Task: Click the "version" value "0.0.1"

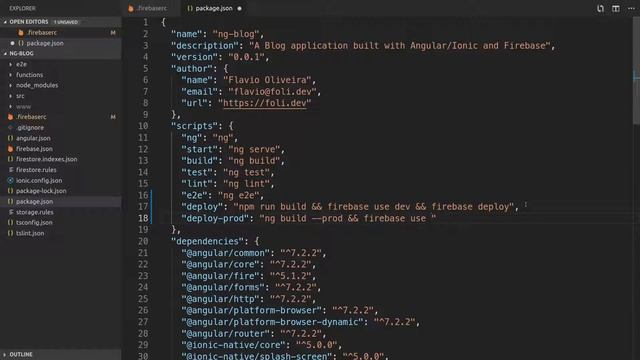Action: click(246, 57)
